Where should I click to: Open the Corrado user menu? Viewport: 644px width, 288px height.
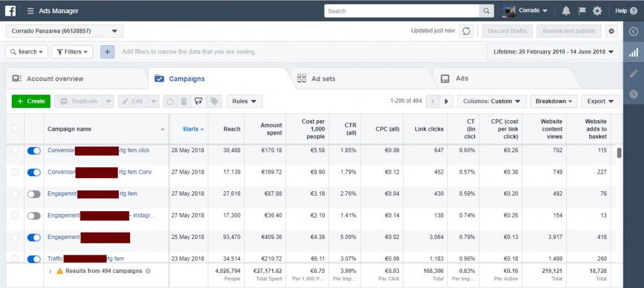tap(533, 11)
